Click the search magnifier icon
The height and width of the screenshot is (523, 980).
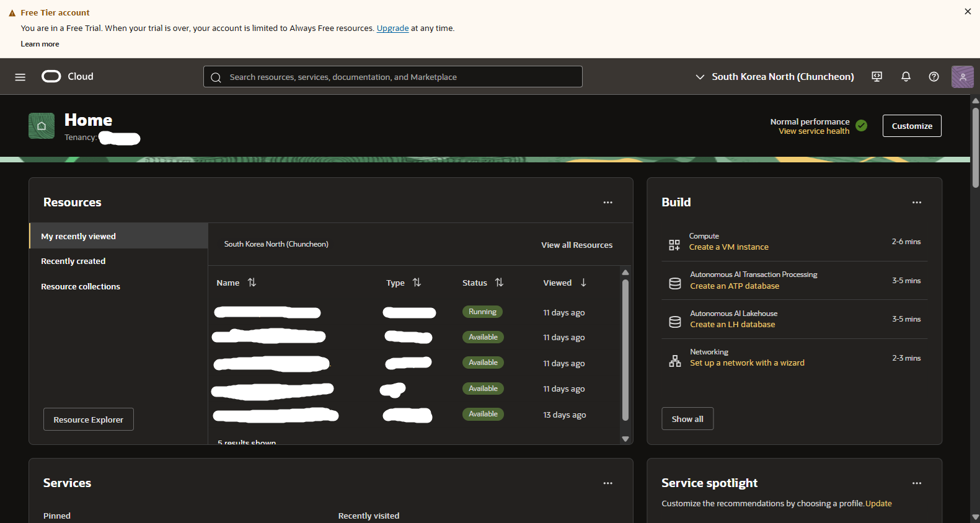[x=216, y=77]
